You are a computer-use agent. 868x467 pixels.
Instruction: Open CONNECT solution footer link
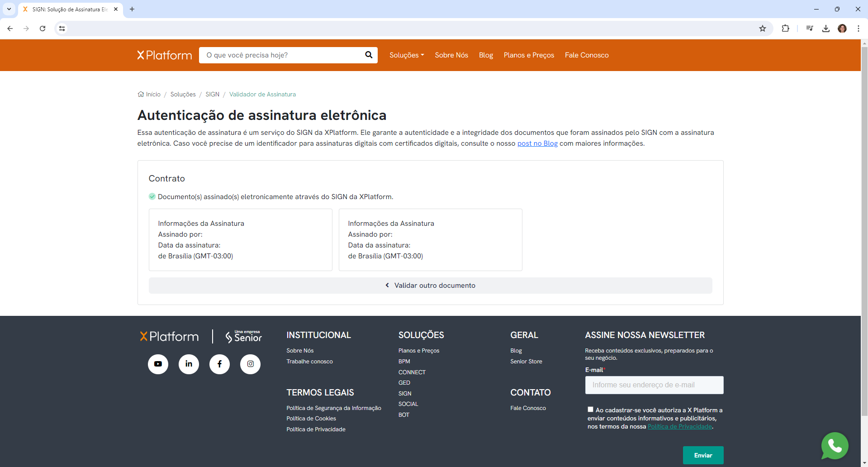(412, 372)
